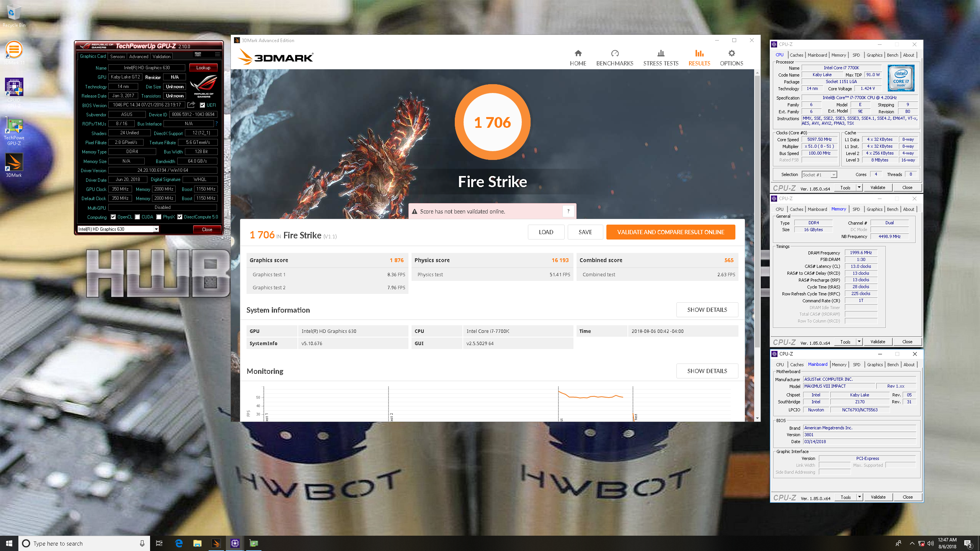Open the GPU-Z hamburger menu

(x=217, y=54)
